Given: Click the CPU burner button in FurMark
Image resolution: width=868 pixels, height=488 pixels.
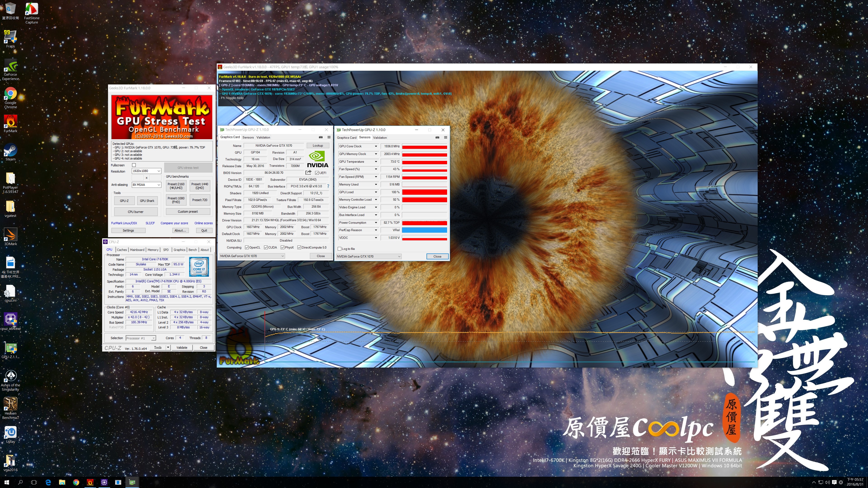Looking at the screenshot, I should 136,212.
